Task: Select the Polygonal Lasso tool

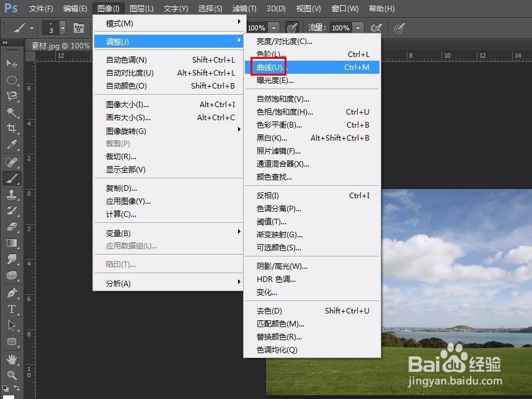Action: click(12, 96)
